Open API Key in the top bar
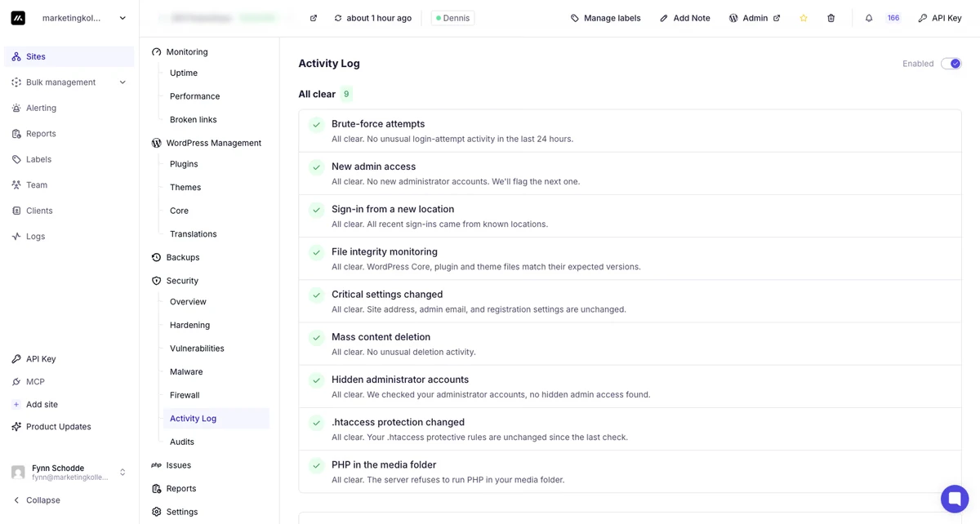 click(x=940, y=18)
